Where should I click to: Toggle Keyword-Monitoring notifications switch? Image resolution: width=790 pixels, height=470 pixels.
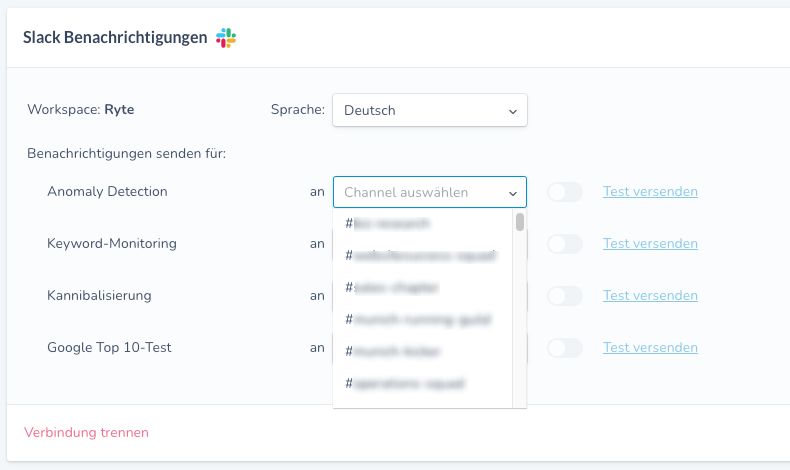click(565, 244)
